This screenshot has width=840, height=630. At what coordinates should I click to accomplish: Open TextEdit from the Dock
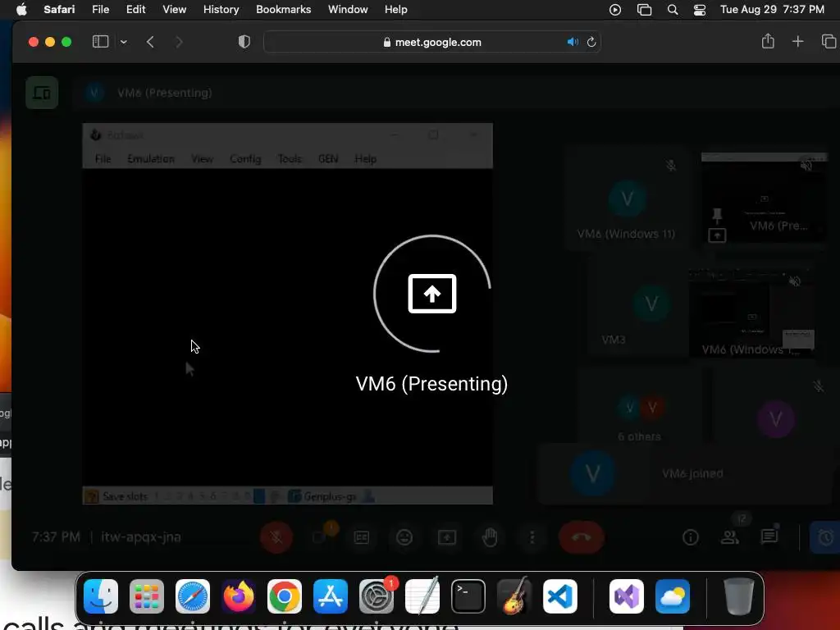tap(422, 596)
